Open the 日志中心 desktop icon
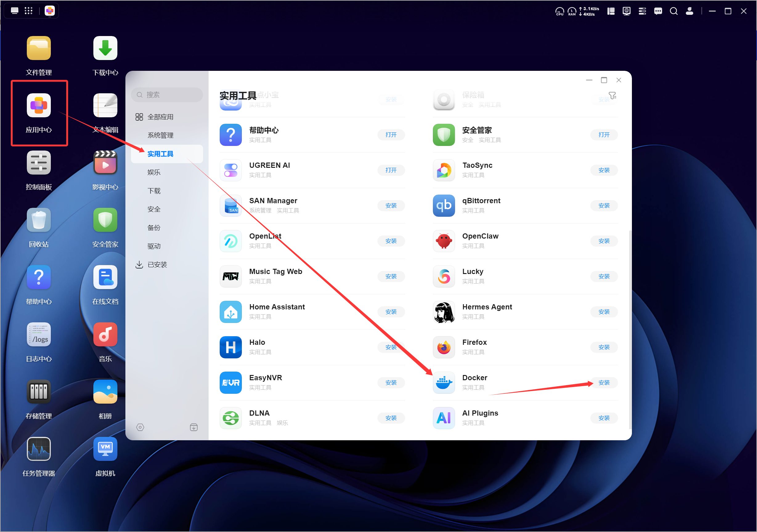This screenshot has width=757, height=532. 39,335
